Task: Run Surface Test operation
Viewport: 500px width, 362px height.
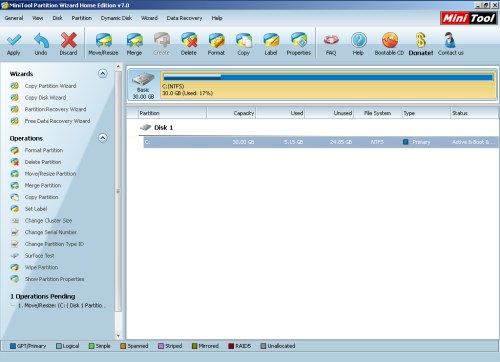Action: coord(39,256)
